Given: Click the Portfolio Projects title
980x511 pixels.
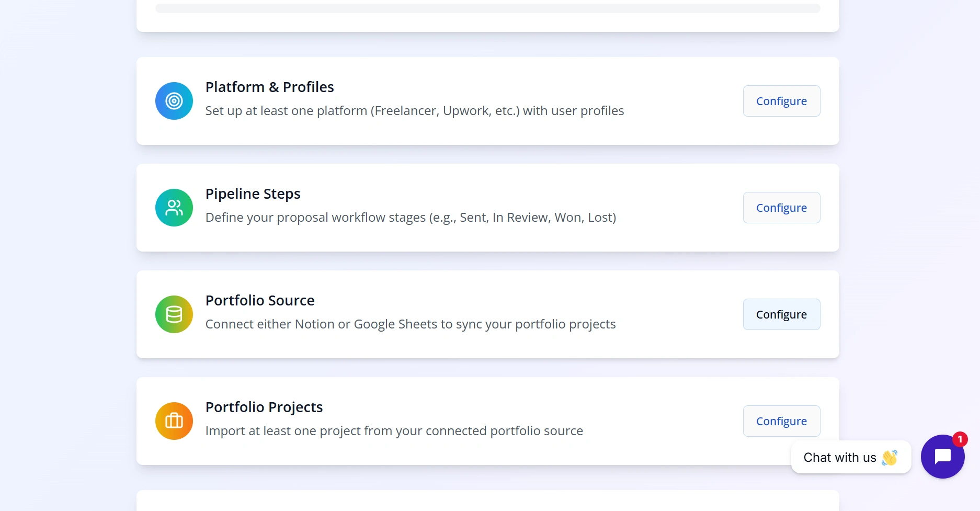Looking at the screenshot, I should coord(264,407).
